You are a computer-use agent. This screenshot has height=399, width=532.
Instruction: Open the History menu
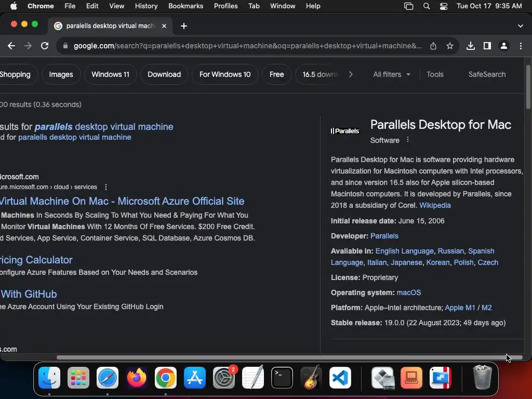146,6
